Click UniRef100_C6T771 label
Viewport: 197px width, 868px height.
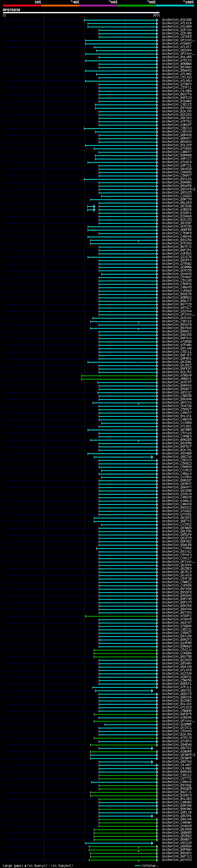[176, 779]
